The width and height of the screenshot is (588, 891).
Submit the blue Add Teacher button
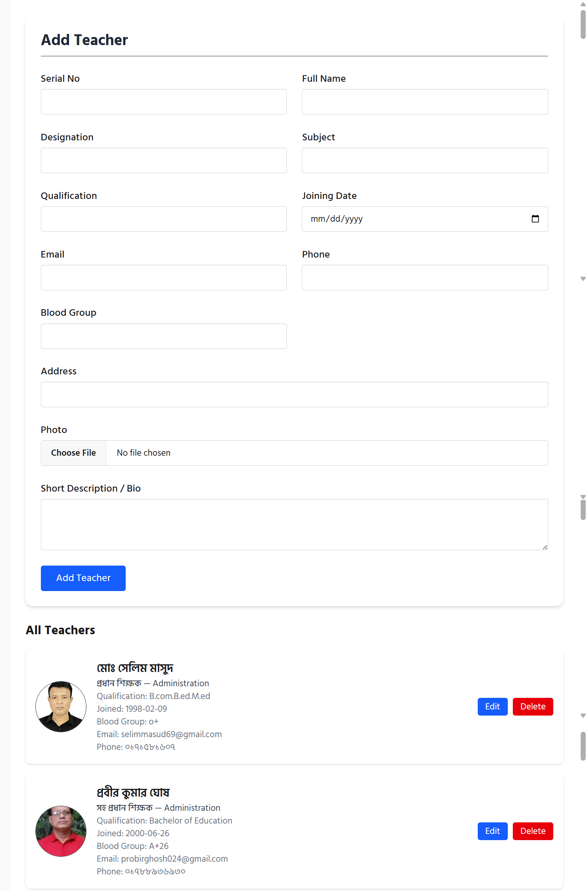(x=83, y=578)
